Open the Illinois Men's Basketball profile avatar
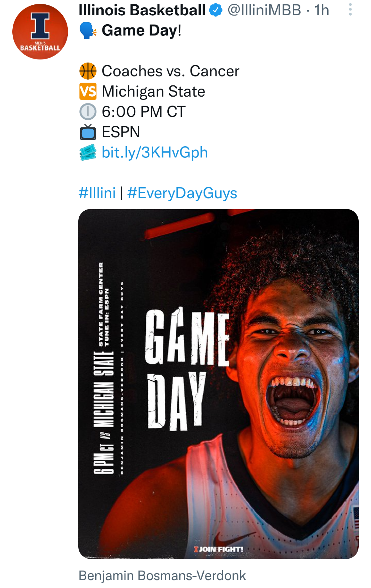 click(40, 32)
